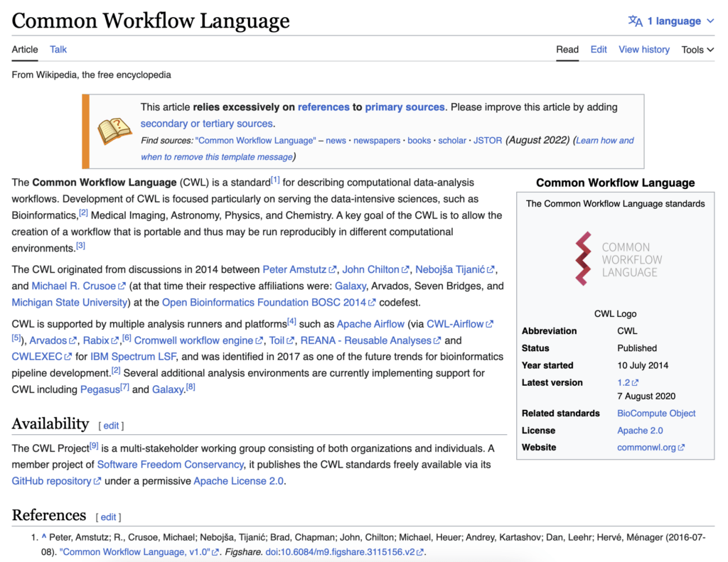Click the 'news' source link
Viewport: 728px width, 562px height.
point(336,141)
